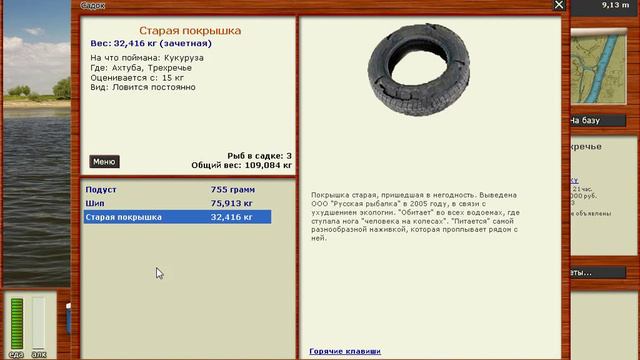This screenshot has width=640, height=360.
Task: Click the Старая покрышка title heading
Action: point(190,31)
